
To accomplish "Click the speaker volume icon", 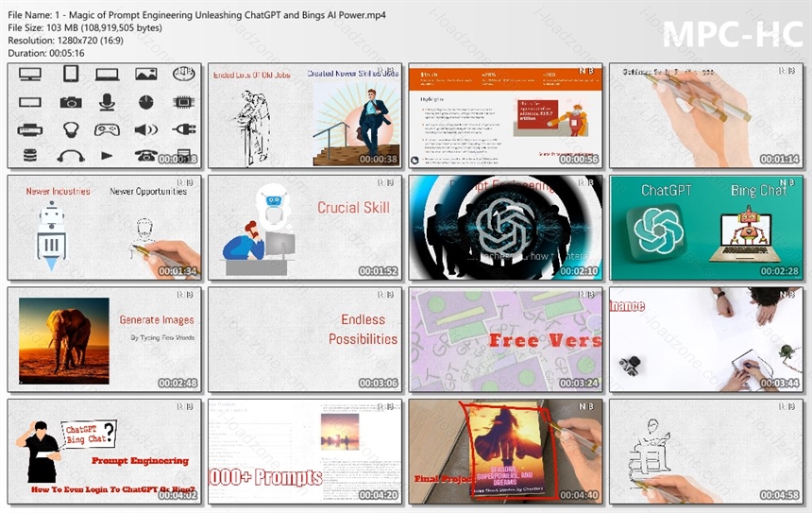I will pyautogui.click(x=146, y=129).
